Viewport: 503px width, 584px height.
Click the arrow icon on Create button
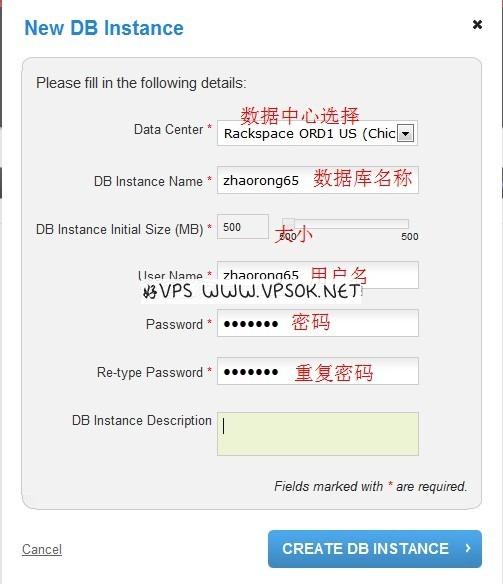468,548
